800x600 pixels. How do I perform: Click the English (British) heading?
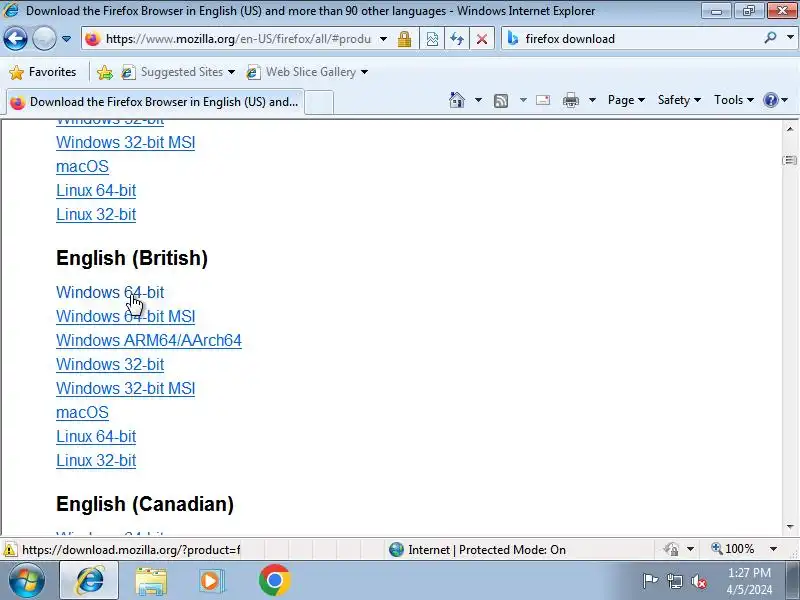tap(132, 258)
